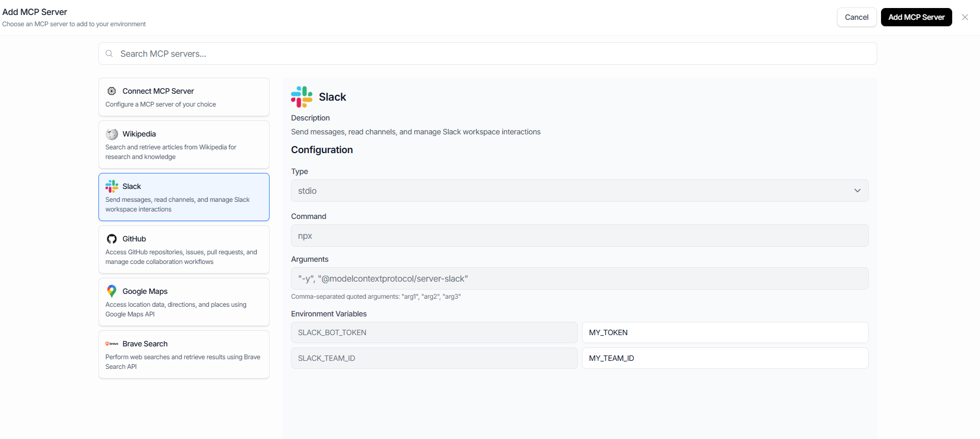
Task: Click the 'Environment Variables' label
Action: [x=329, y=314]
